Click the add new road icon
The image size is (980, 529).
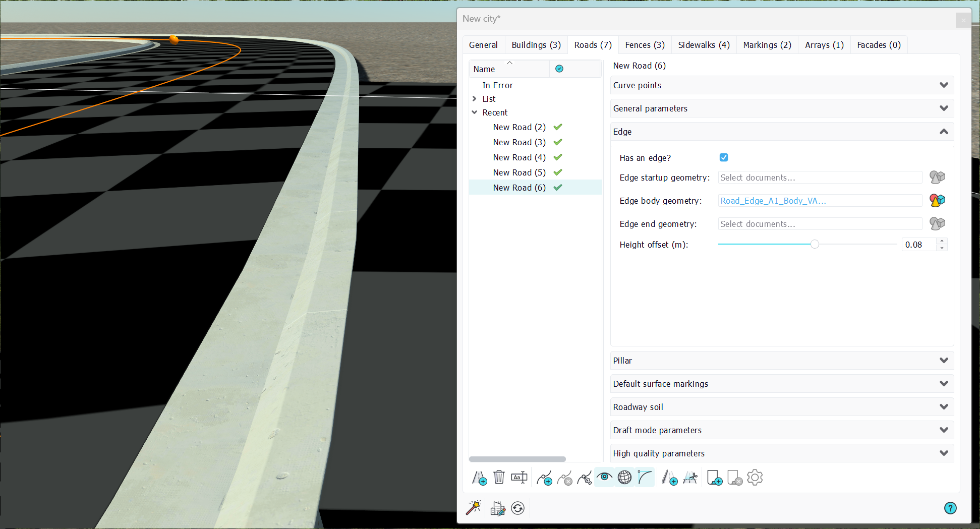479,477
